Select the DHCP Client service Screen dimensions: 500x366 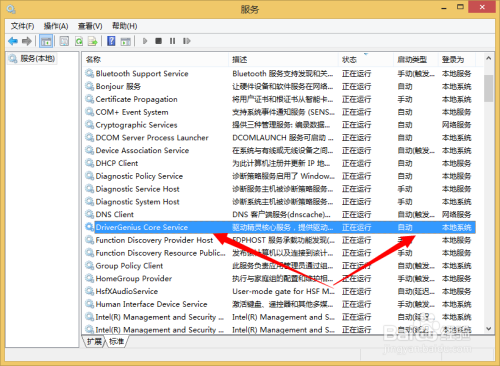pyautogui.click(x=279, y=163)
